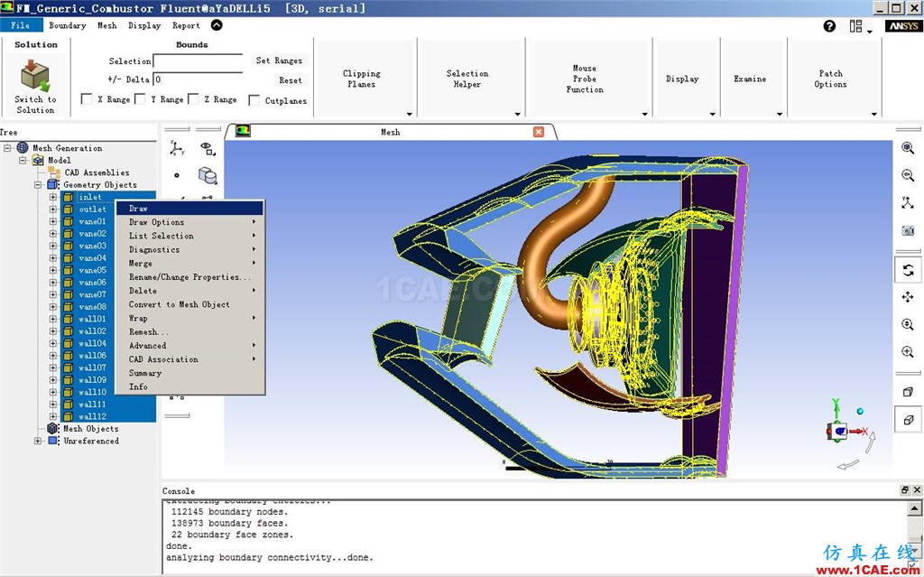The height and width of the screenshot is (577, 924).
Task: Open the Mesh menu in menu bar
Action: (x=106, y=25)
